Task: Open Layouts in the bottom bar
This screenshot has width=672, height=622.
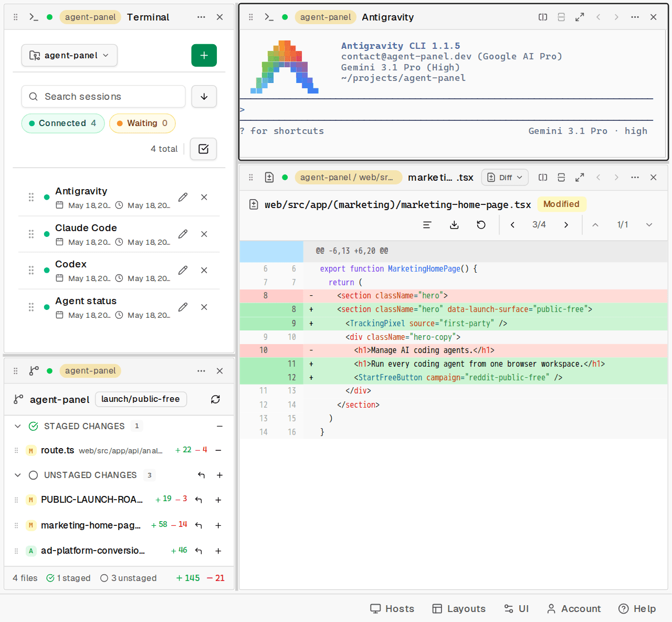Action: (459, 609)
